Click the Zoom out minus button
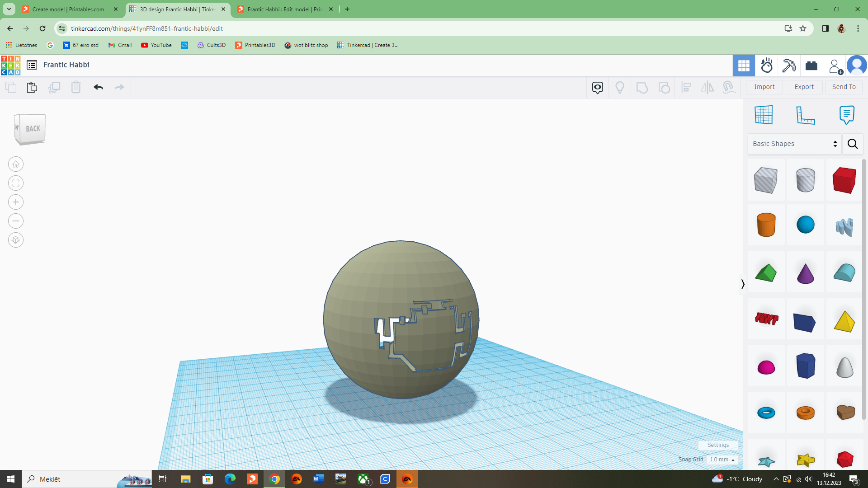The image size is (868, 488). click(x=16, y=221)
